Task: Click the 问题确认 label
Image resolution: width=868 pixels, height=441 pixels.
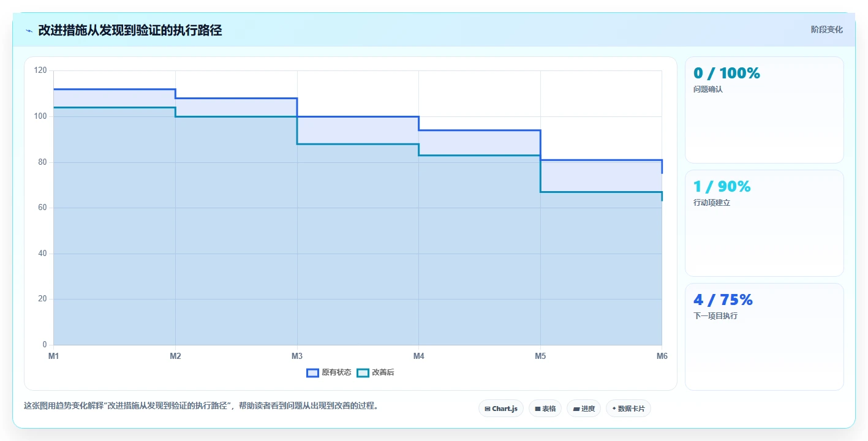Action: pyautogui.click(x=708, y=89)
